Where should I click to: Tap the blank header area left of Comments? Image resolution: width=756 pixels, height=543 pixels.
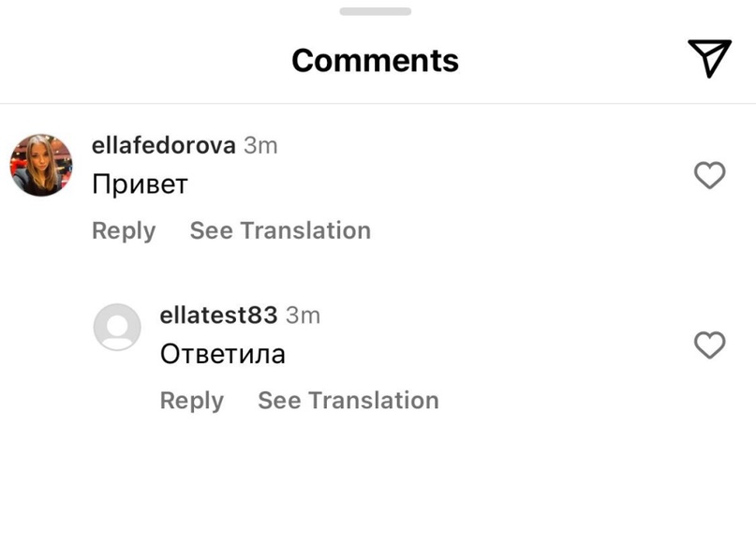tap(141, 61)
